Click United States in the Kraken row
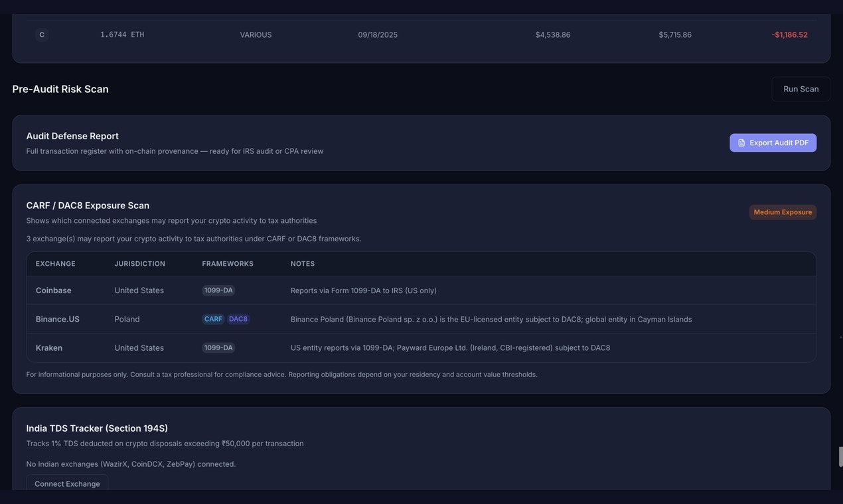 point(139,347)
